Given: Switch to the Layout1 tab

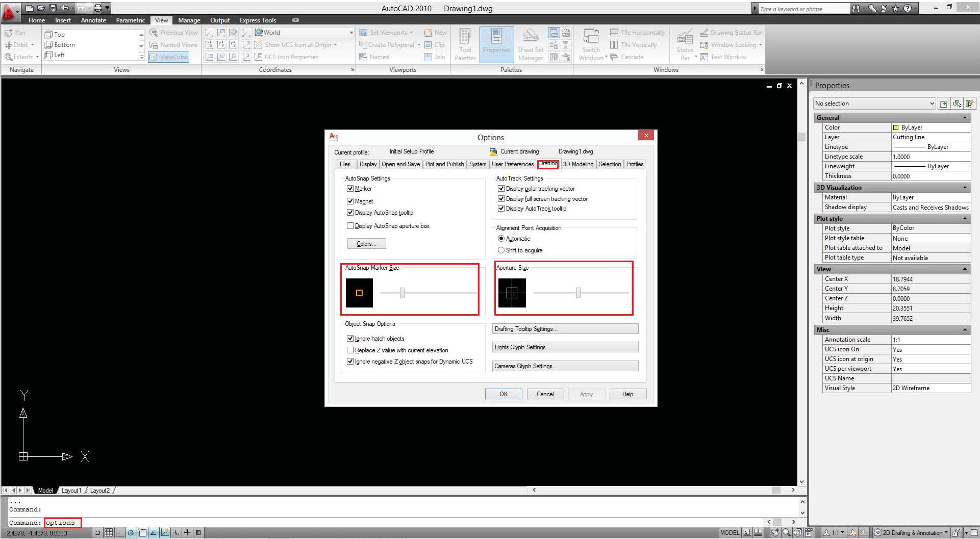Looking at the screenshot, I should (x=71, y=491).
